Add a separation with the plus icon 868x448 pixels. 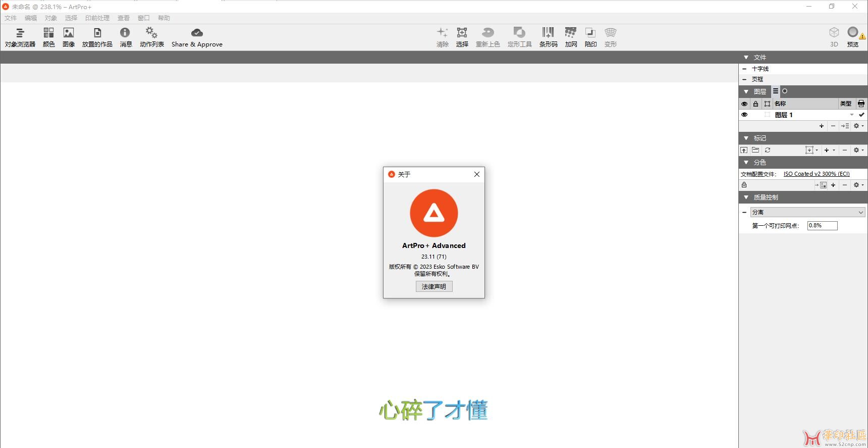point(833,185)
